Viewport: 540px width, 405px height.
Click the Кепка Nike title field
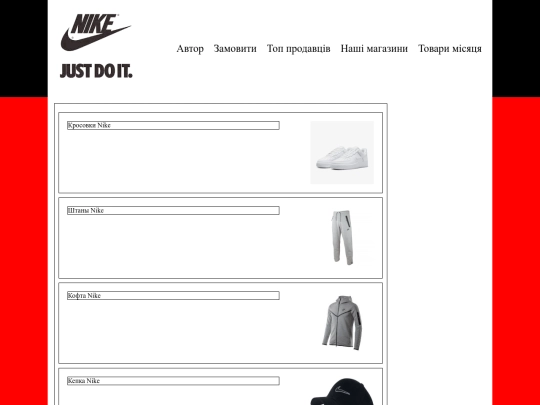click(x=173, y=381)
